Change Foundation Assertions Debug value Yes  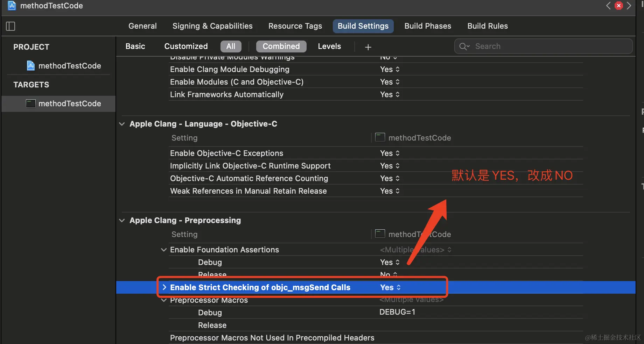point(390,263)
